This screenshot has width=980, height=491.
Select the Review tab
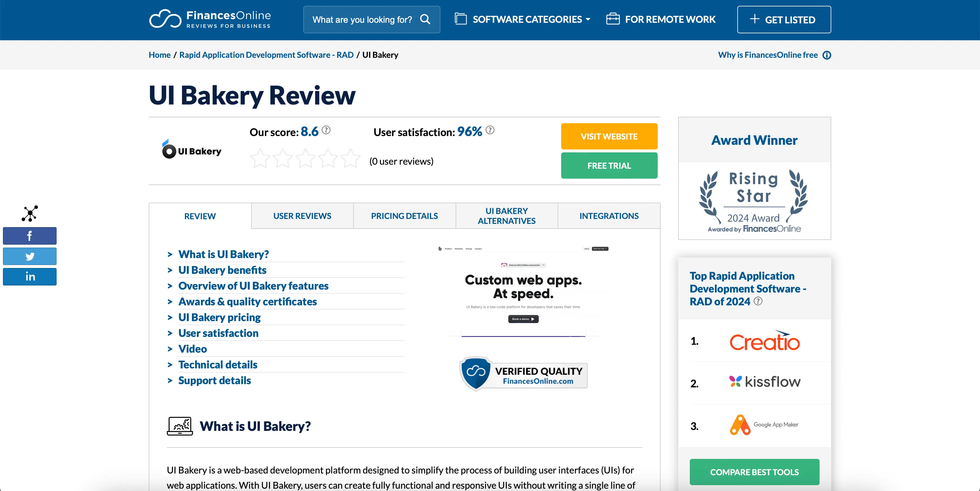pyautogui.click(x=200, y=216)
